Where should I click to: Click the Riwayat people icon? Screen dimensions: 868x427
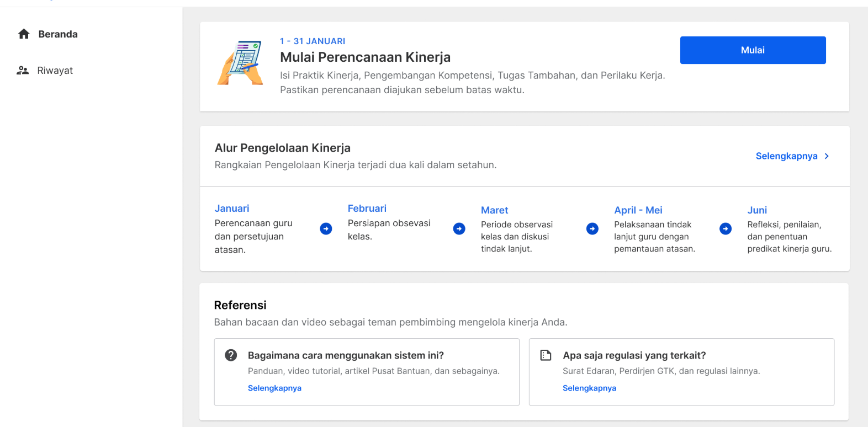pos(23,71)
